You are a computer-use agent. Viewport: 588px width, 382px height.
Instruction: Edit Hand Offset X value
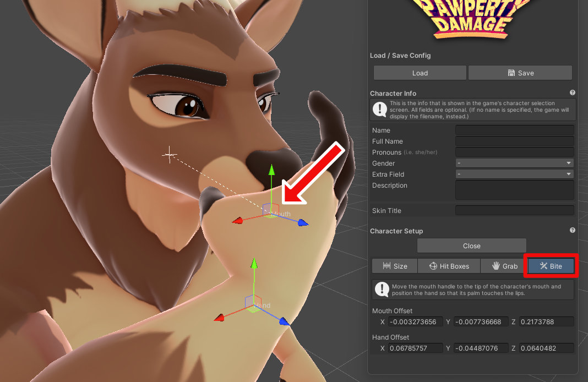pos(415,348)
